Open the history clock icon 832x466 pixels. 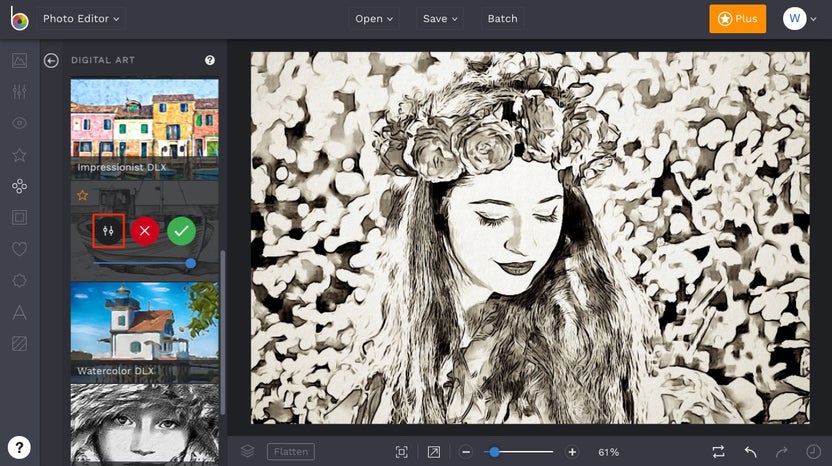(813, 452)
